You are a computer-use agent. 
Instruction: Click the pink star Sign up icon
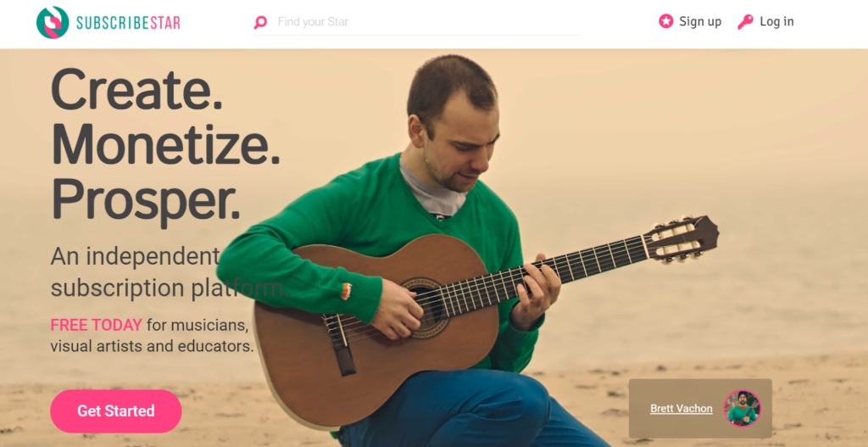[x=666, y=21]
